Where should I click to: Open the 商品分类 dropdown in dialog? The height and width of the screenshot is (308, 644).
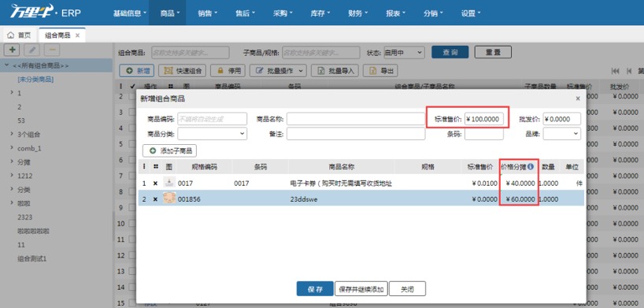tap(212, 134)
